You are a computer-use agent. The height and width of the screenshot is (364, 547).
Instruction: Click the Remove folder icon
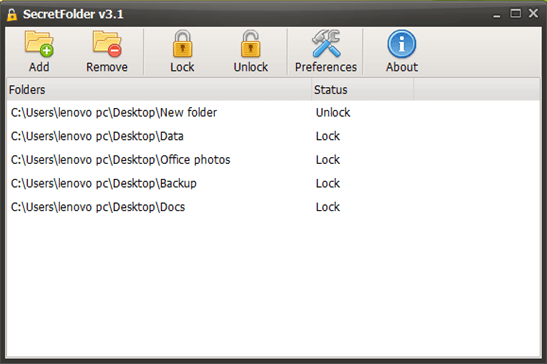107,44
